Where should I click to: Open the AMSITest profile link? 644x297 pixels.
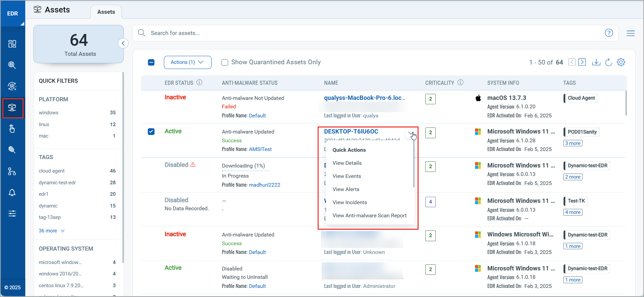(x=260, y=149)
